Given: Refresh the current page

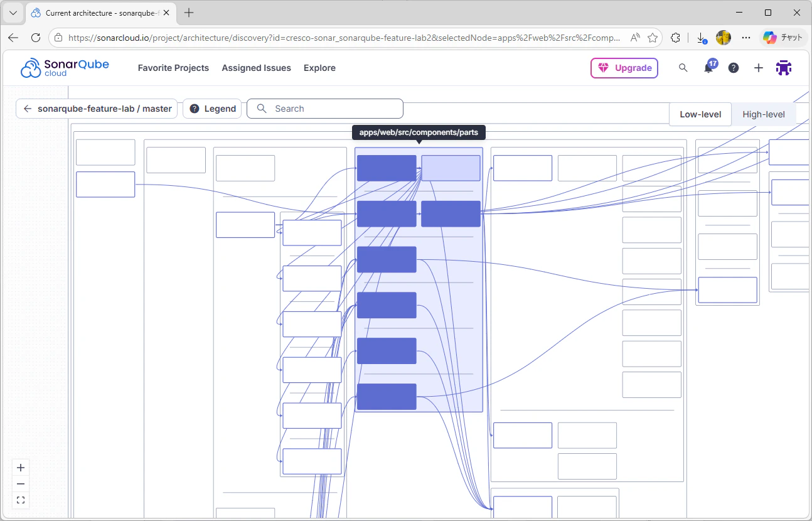Looking at the screenshot, I should [x=36, y=38].
